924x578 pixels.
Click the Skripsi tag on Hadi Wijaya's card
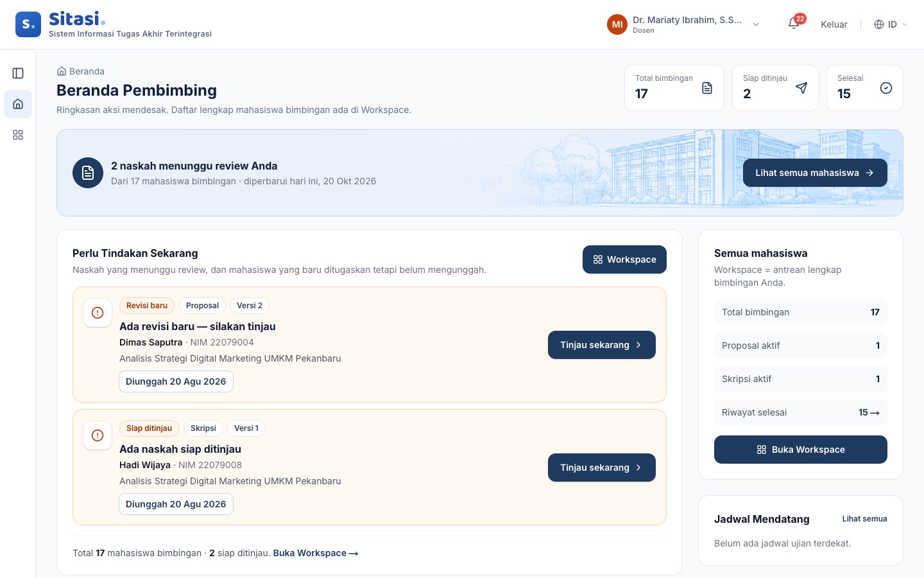click(x=203, y=428)
